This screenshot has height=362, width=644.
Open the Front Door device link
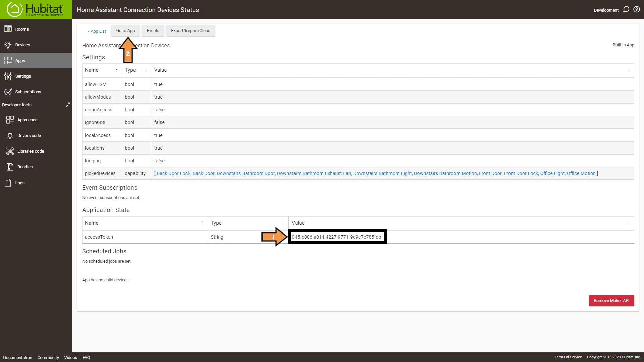point(490,173)
